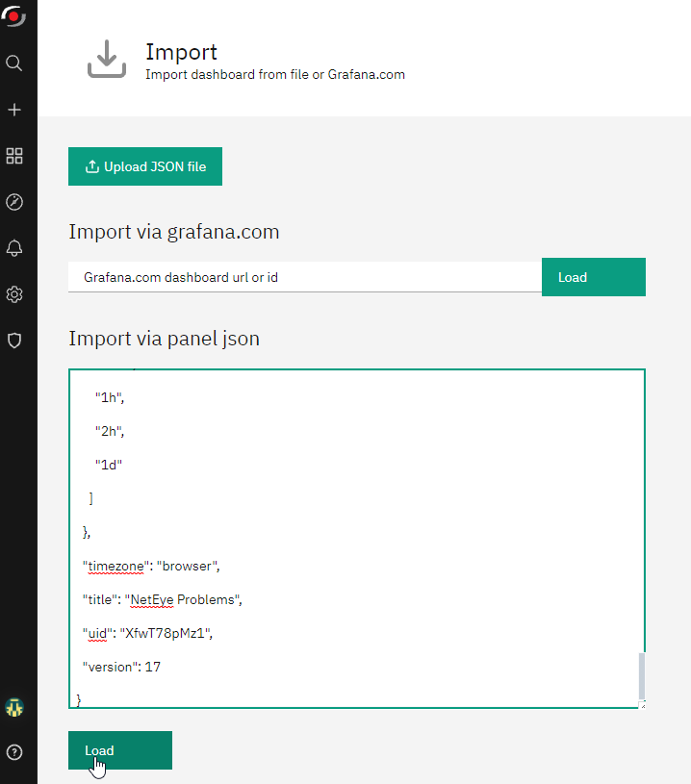Click the "version": 17 line
The image size is (691, 784).
tap(121, 667)
